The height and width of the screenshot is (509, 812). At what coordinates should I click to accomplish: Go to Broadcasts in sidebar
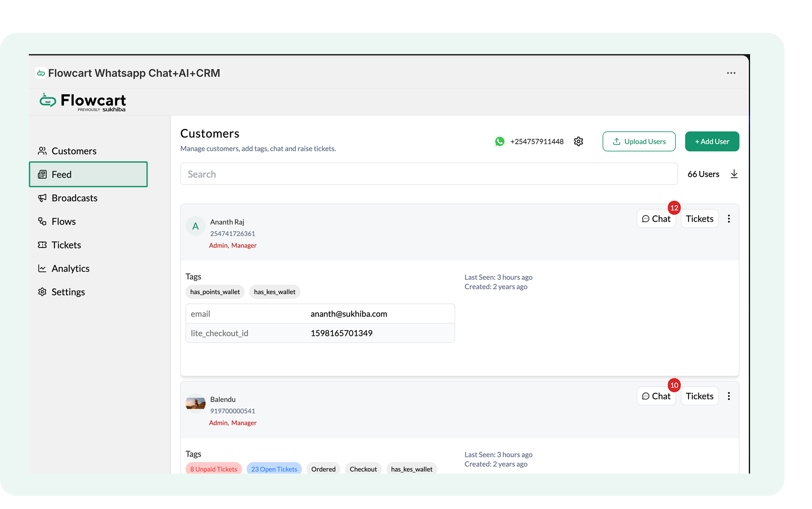[74, 198]
